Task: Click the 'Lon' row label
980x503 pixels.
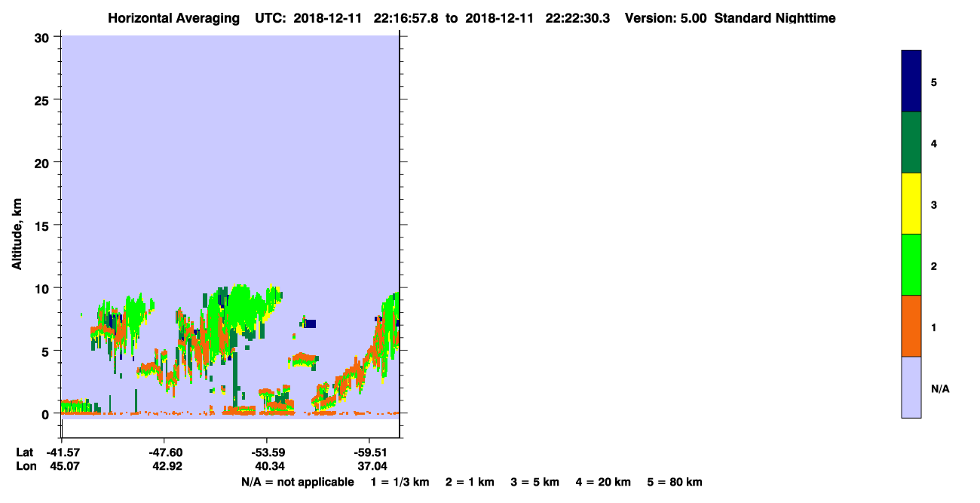Action: click(26, 467)
